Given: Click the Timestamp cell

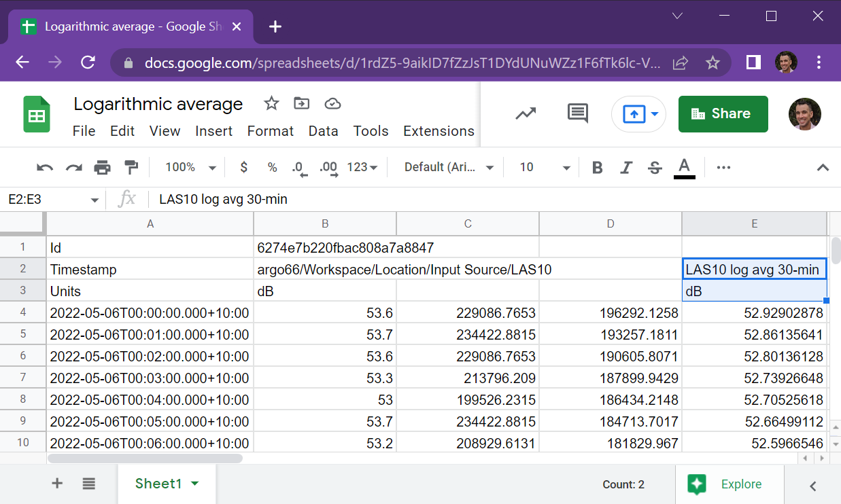Looking at the screenshot, I should point(150,269).
